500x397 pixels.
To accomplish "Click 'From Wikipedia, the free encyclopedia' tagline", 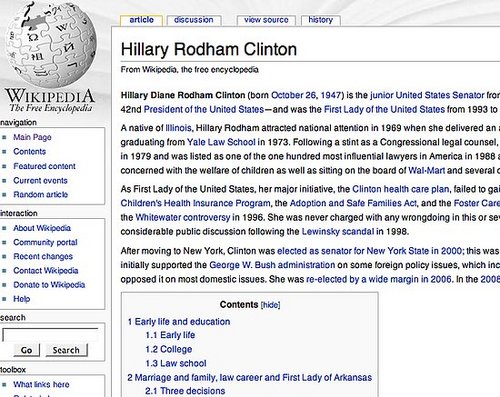I will coord(189,70).
